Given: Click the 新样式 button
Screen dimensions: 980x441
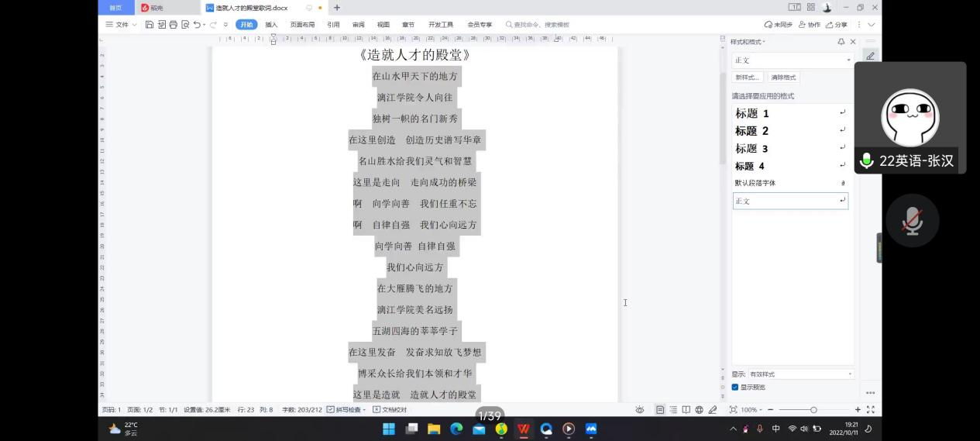Looking at the screenshot, I should tap(748, 78).
